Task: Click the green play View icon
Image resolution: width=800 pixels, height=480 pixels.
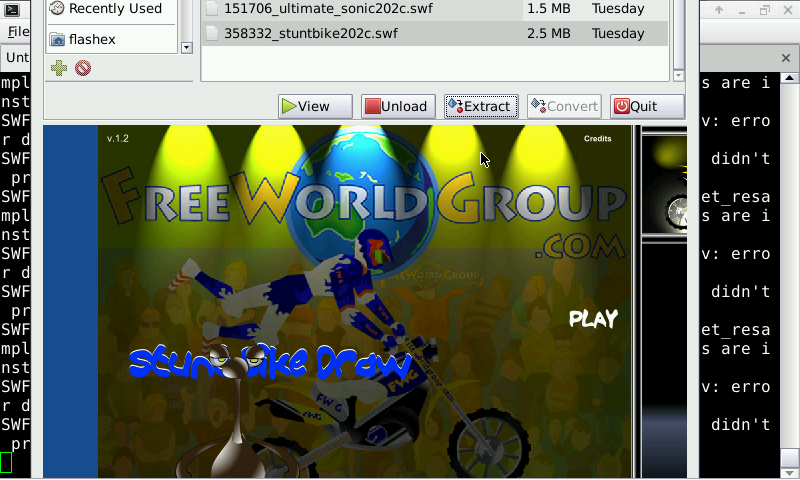Action: 289,106
